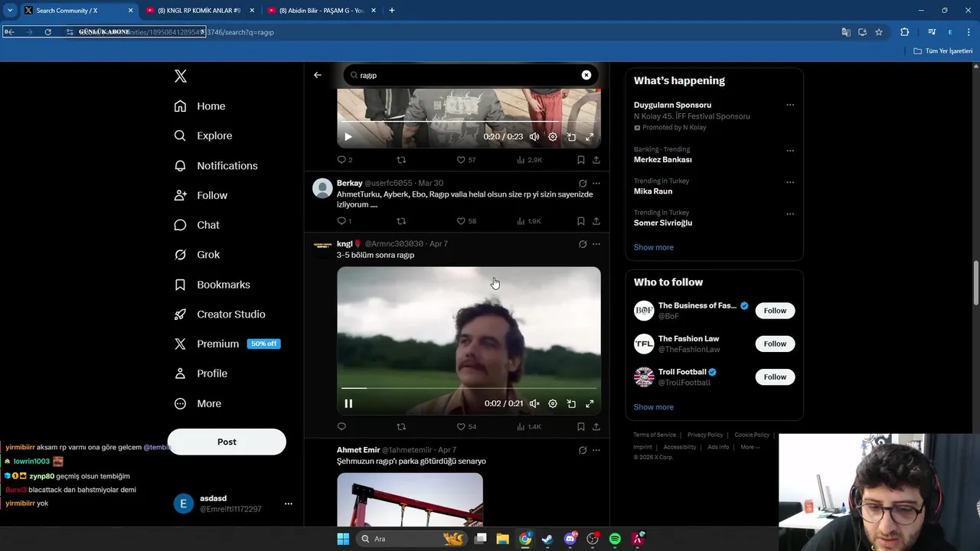Open kngl video settings gear

click(x=553, y=403)
